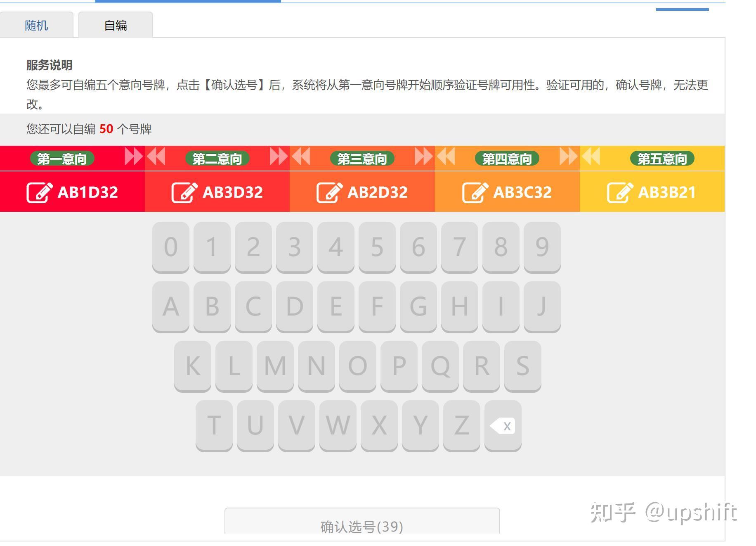Tap the letter D key

(295, 307)
